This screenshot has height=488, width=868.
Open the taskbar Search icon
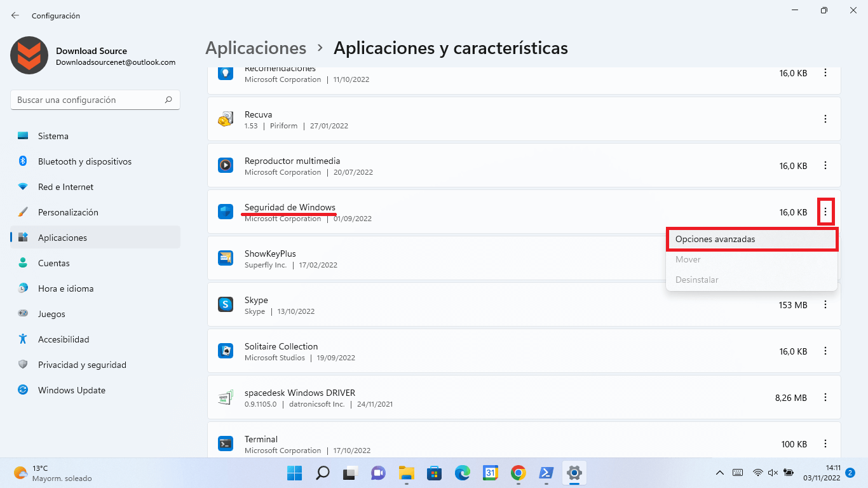[x=323, y=473]
